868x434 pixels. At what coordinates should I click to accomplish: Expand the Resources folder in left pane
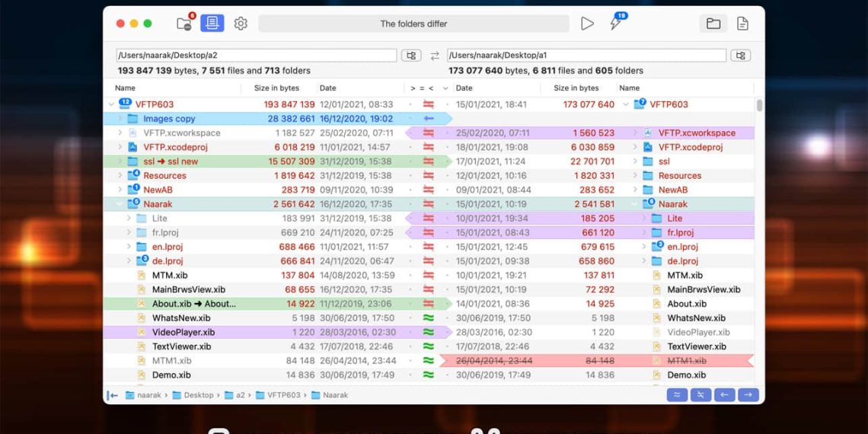point(120,176)
